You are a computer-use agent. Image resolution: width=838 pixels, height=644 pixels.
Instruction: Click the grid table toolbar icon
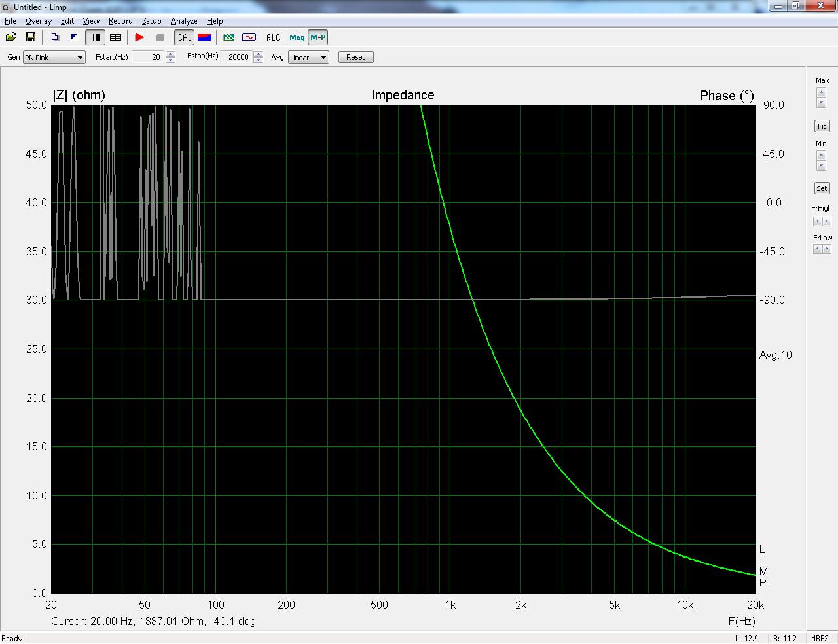point(115,37)
